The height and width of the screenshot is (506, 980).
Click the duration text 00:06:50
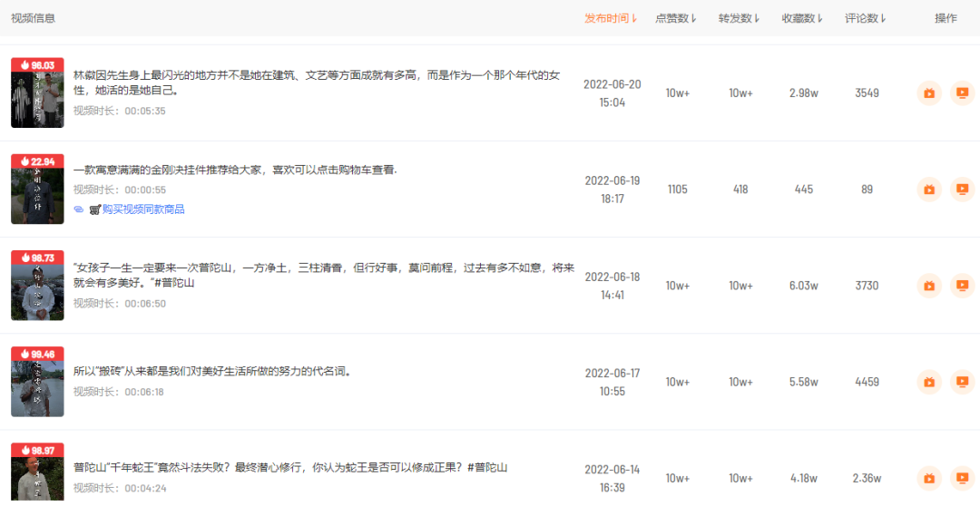(x=145, y=304)
